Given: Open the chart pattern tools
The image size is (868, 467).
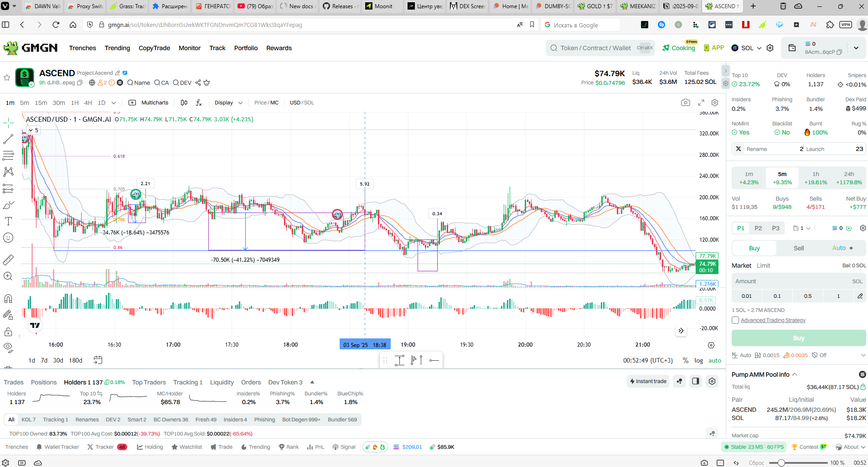Looking at the screenshot, I should 8,172.
